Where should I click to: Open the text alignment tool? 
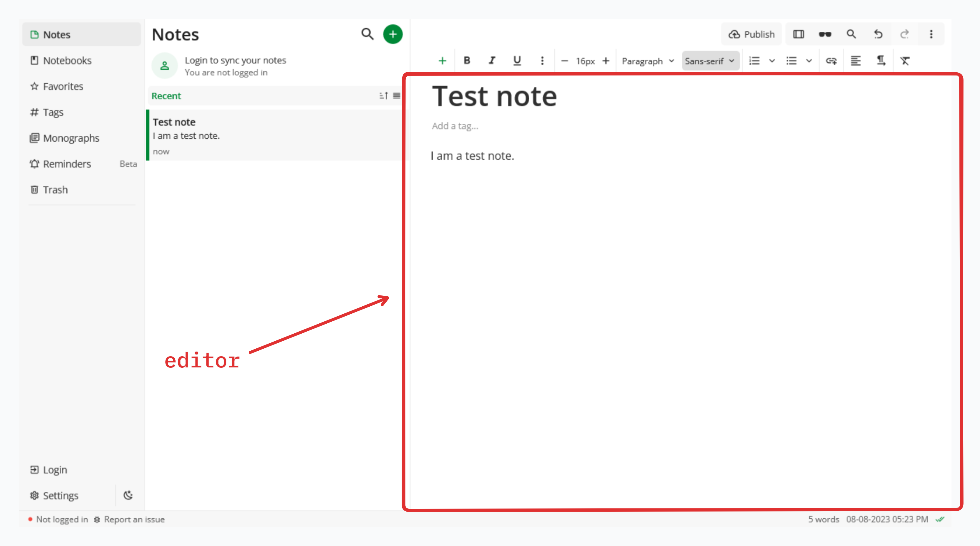pos(856,61)
